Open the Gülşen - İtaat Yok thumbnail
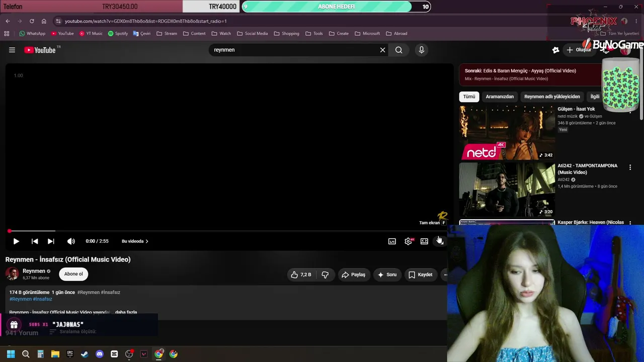The image size is (644, 362). 507,133
